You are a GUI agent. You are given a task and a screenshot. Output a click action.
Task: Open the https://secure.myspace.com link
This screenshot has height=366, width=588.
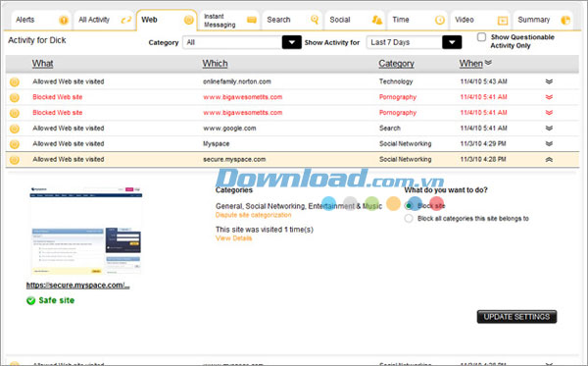pos(78,286)
